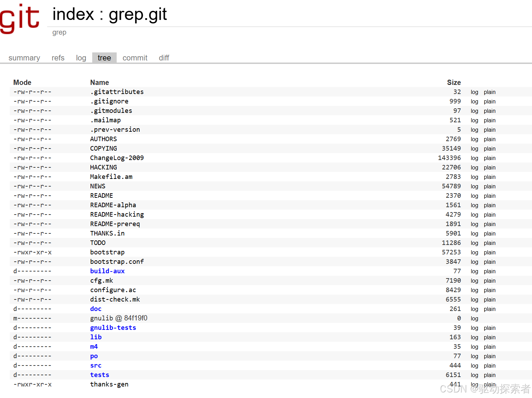Open the tests directory

(99, 375)
